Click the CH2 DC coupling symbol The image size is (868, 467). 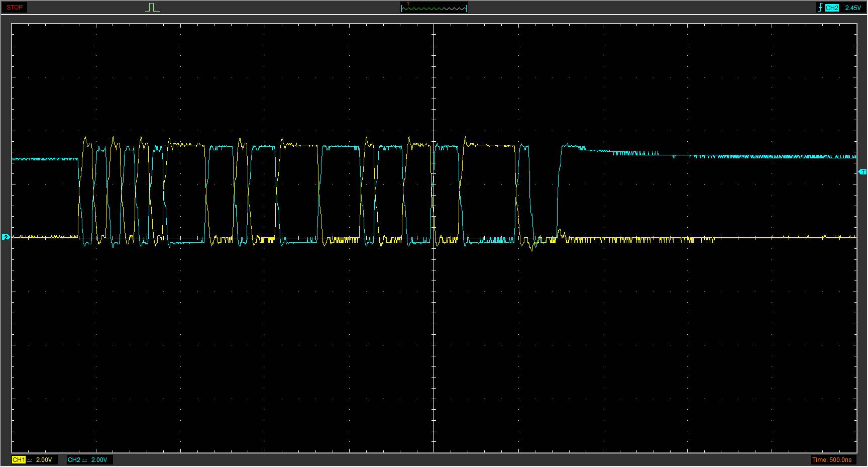[84, 459]
